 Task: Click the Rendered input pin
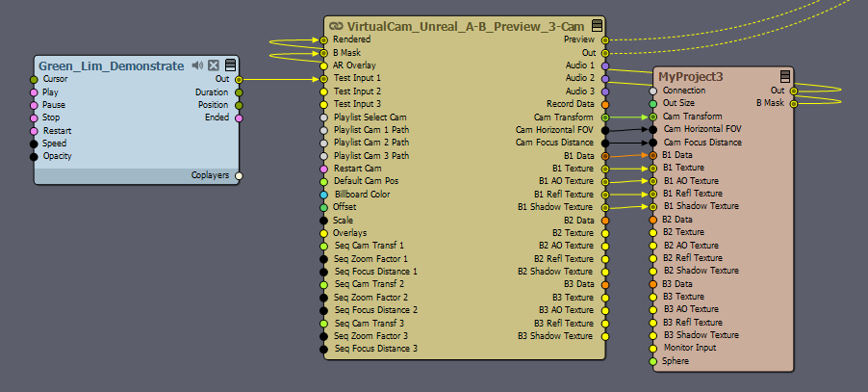pyautogui.click(x=324, y=39)
